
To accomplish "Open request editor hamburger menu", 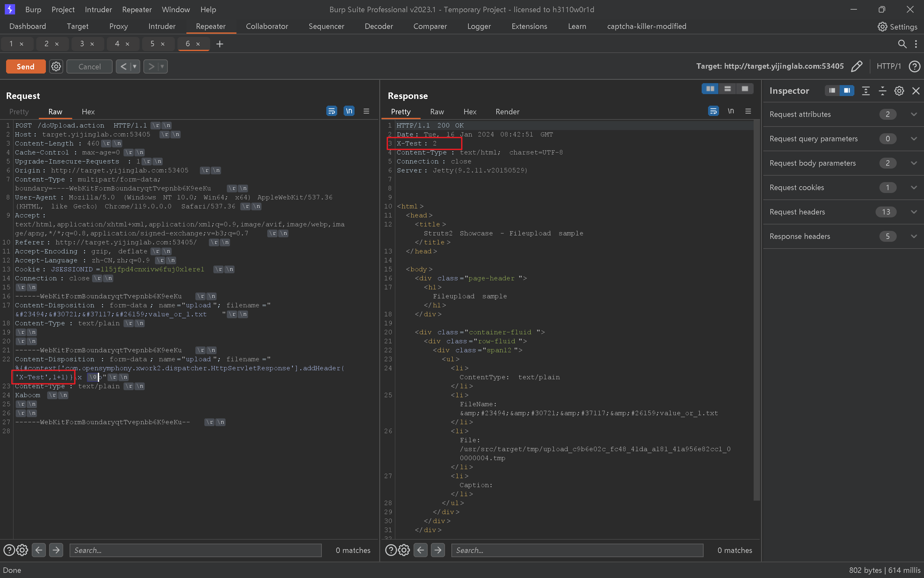I will [x=366, y=111].
